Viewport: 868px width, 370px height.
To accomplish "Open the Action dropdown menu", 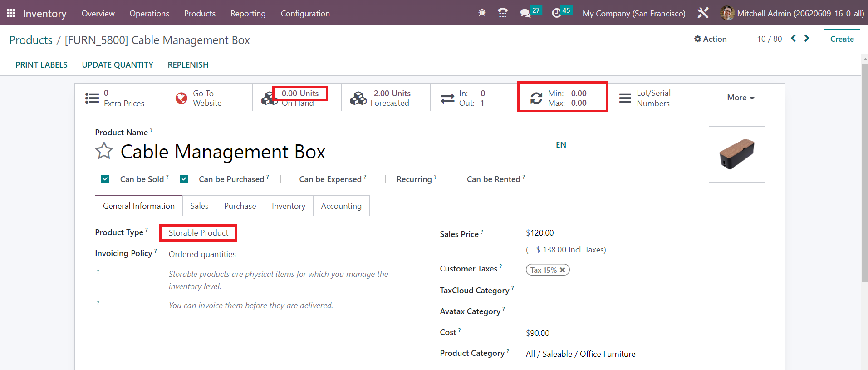I will [711, 39].
